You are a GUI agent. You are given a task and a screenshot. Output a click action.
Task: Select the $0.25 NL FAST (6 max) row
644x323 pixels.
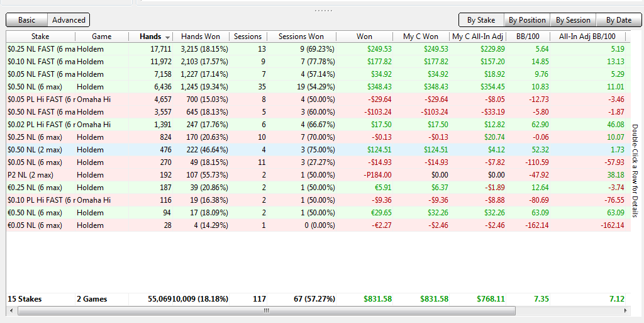coord(318,49)
